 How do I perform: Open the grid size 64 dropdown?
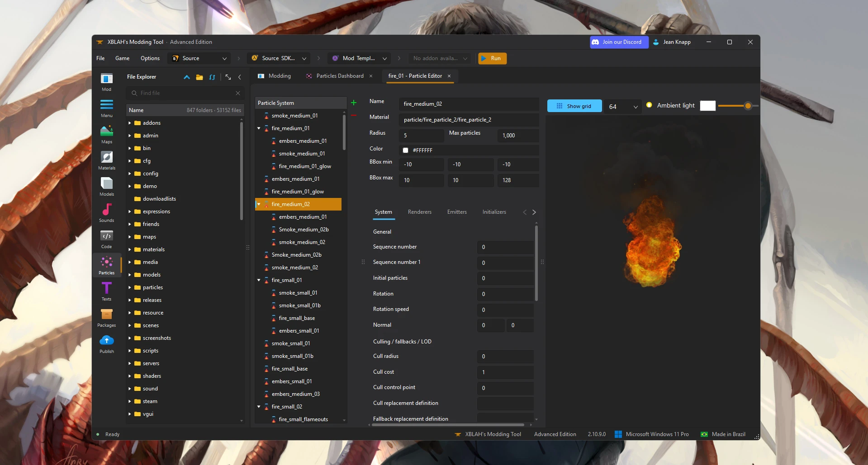click(623, 107)
